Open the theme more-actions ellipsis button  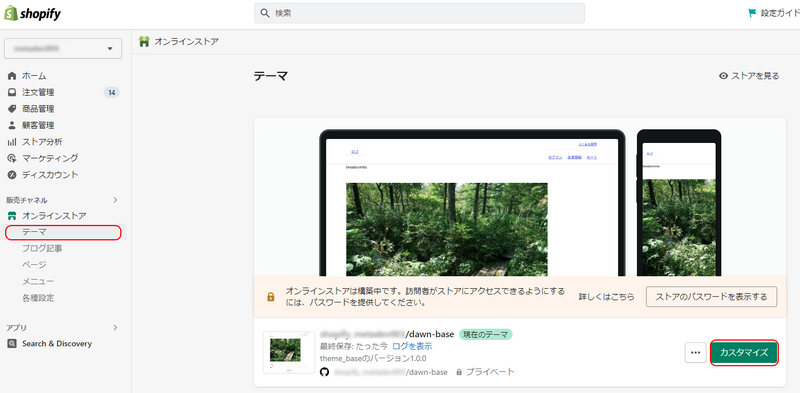pos(695,353)
